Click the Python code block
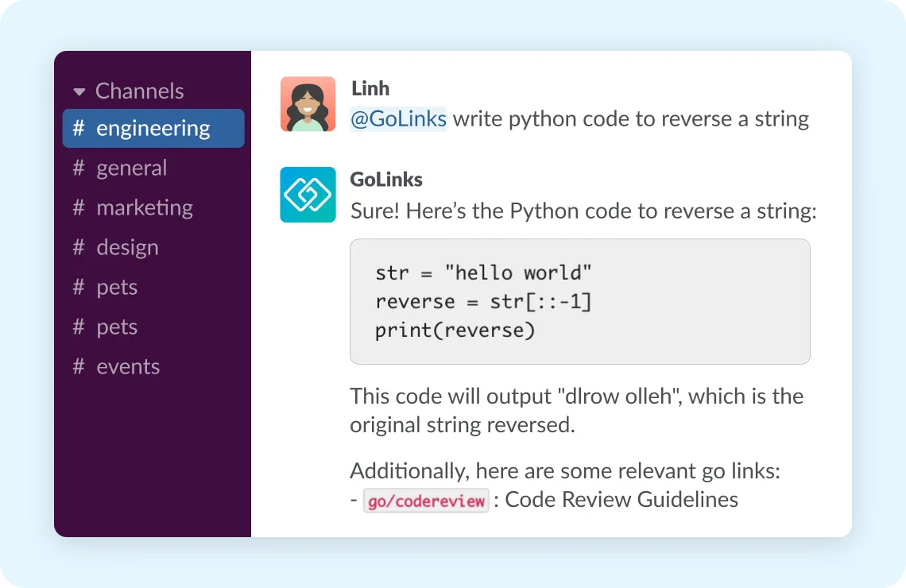Screen dimensions: 906x588 [x=580, y=301]
